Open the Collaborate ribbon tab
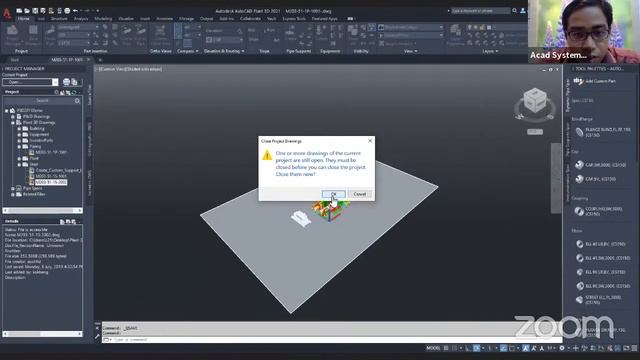 250,19
